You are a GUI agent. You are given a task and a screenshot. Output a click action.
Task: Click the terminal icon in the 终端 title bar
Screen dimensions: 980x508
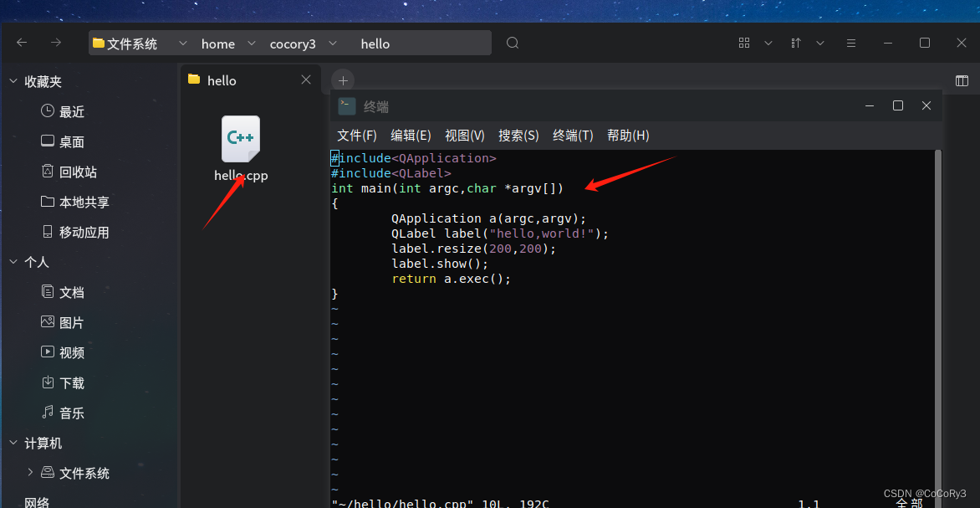(346, 105)
